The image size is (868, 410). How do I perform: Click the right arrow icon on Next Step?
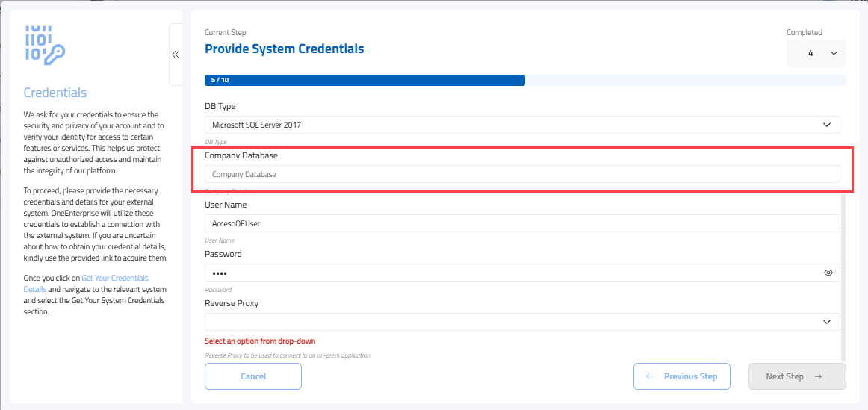(x=819, y=376)
